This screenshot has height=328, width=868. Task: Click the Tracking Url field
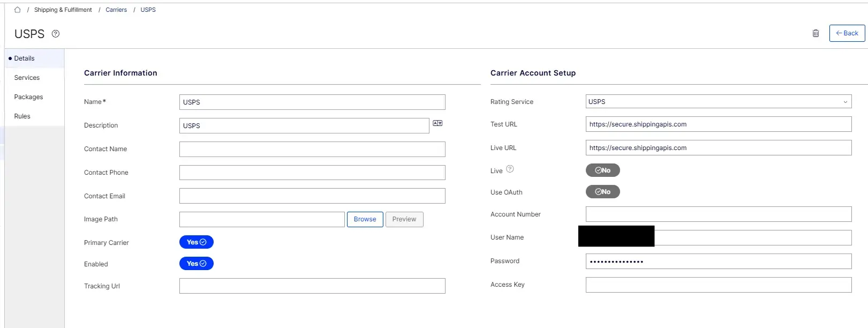(312, 286)
